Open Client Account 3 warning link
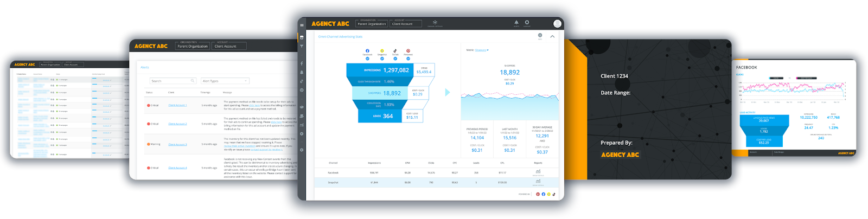 point(177,145)
